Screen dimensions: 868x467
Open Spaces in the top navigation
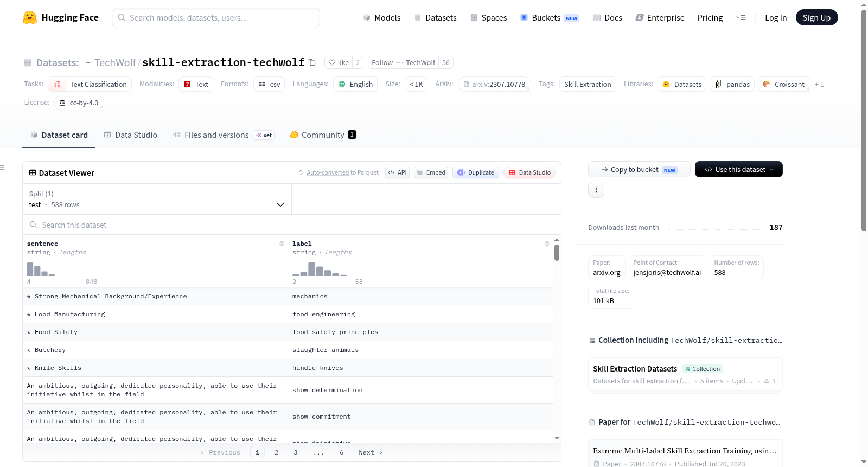pyautogui.click(x=488, y=18)
